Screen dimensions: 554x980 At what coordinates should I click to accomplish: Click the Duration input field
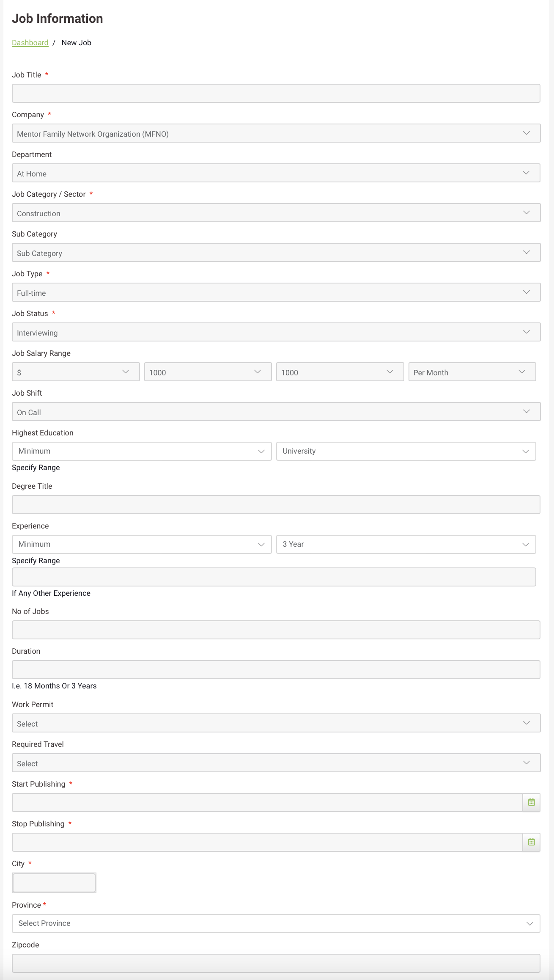[276, 670]
